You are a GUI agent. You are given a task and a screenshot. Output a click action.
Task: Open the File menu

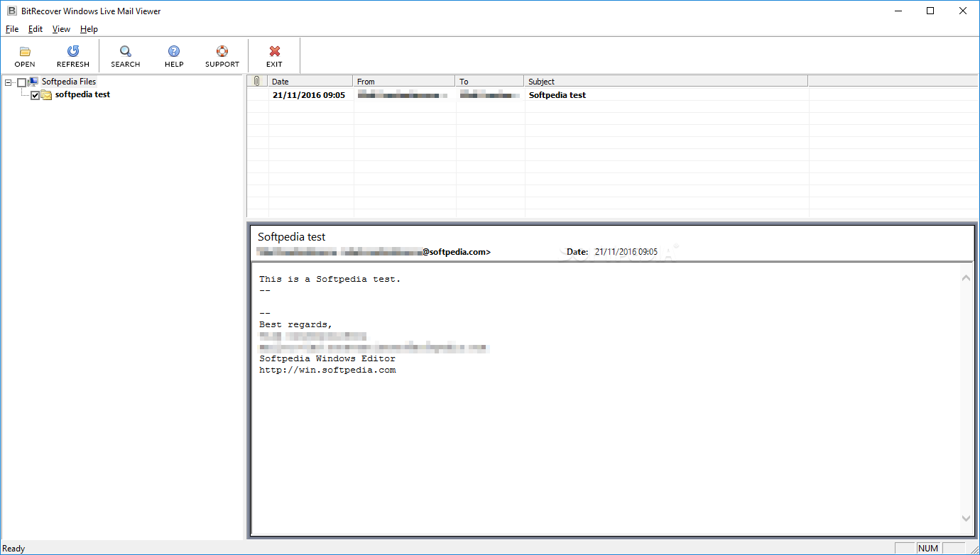coord(12,29)
